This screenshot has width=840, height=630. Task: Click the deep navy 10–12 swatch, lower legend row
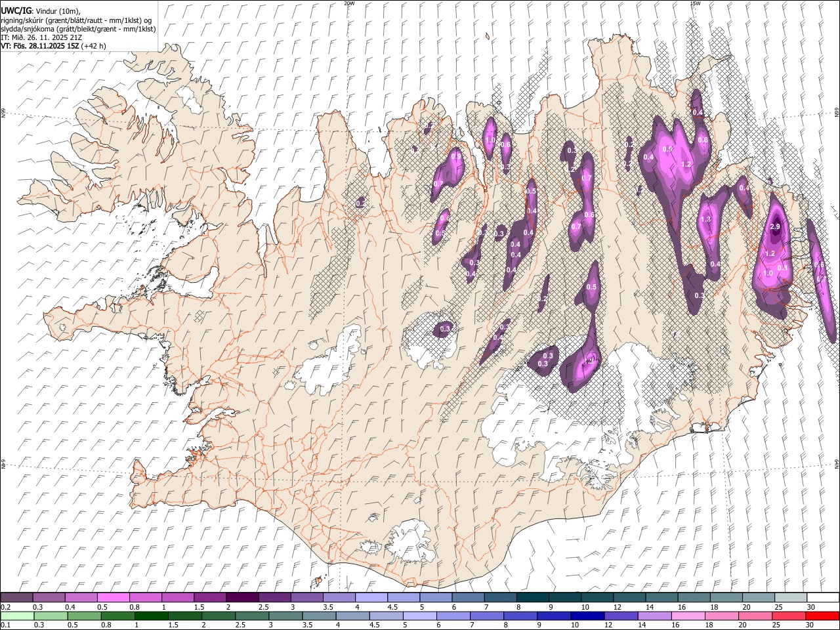pyautogui.click(x=587, y=616)
